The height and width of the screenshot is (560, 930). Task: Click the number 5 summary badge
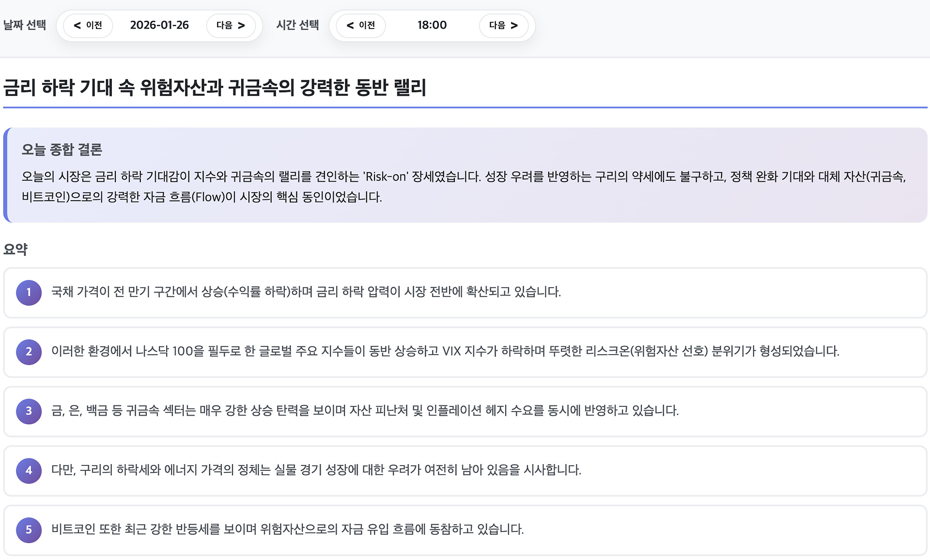[x=29, y=530]
